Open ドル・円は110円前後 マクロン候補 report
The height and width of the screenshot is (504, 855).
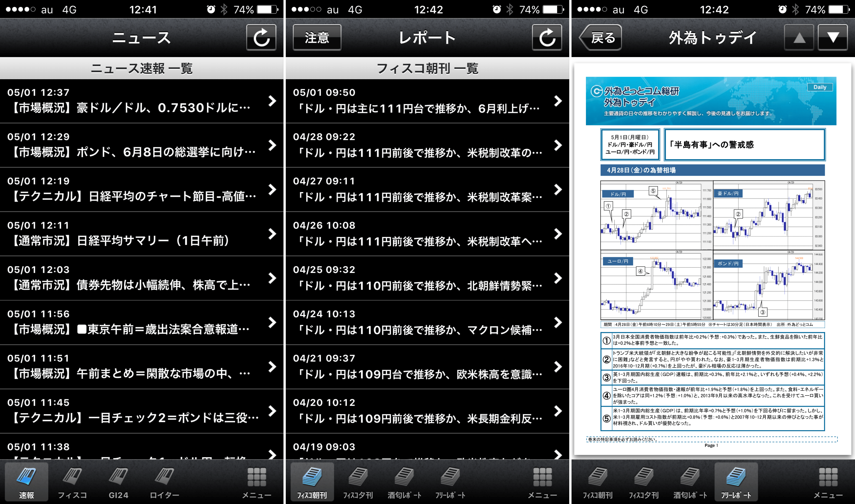427,323
